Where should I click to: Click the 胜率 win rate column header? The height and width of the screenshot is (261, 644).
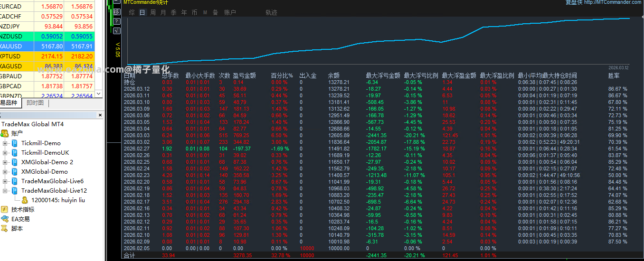(614, 75)
